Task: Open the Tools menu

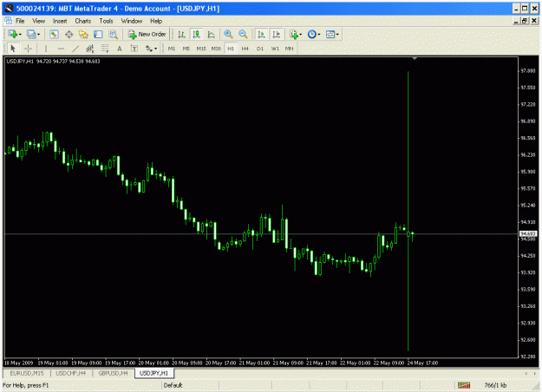Action: coord(106,21)
